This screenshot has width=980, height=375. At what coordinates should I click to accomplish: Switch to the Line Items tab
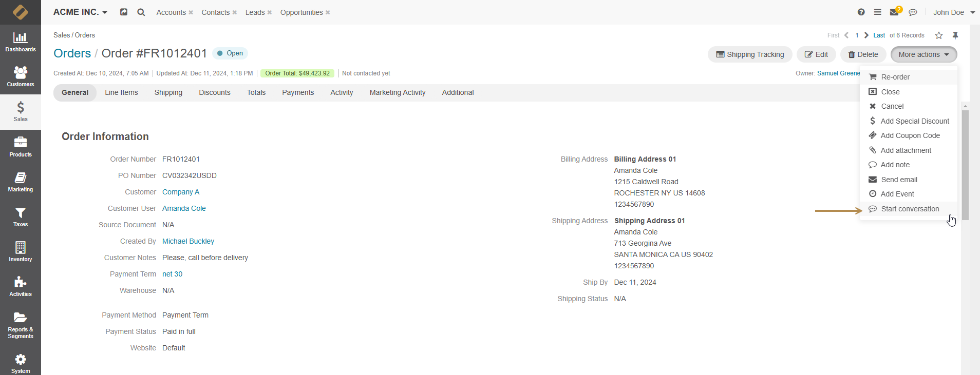pyautogui.click(x=121, y=92)
